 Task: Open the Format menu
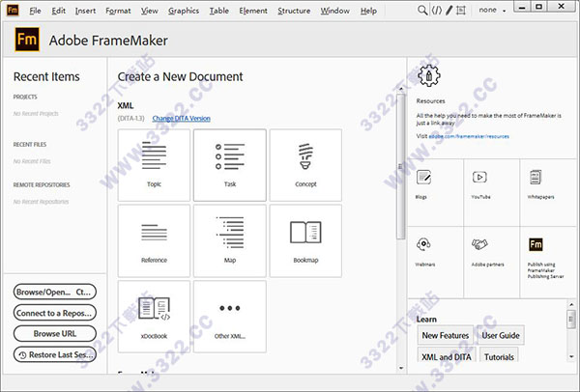(x=118, y=11)
